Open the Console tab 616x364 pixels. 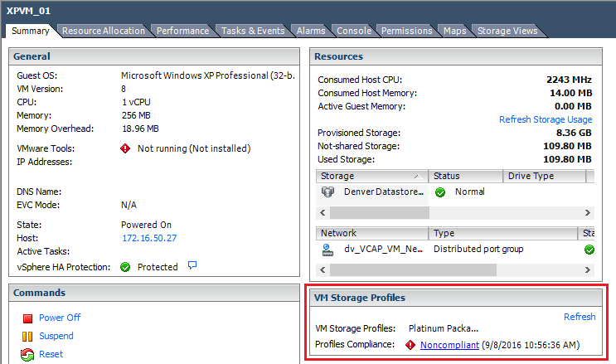pyautogui.click(x=354, y=31)
